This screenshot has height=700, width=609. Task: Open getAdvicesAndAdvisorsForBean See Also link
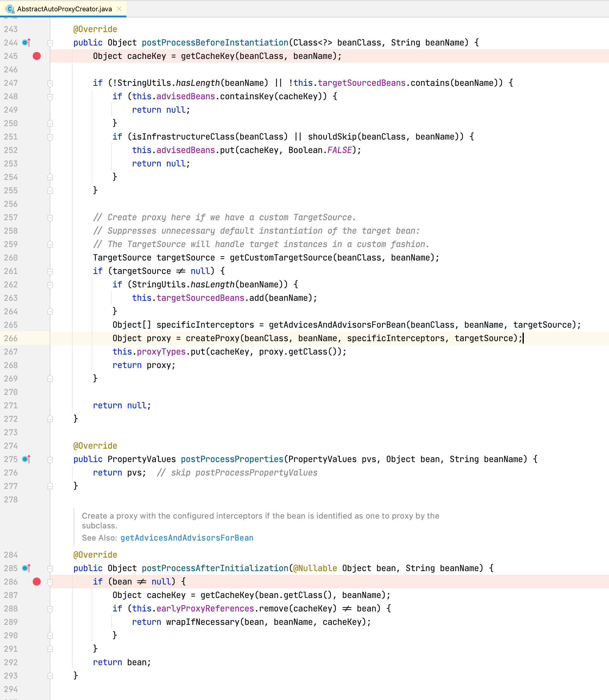pos(187,538)
